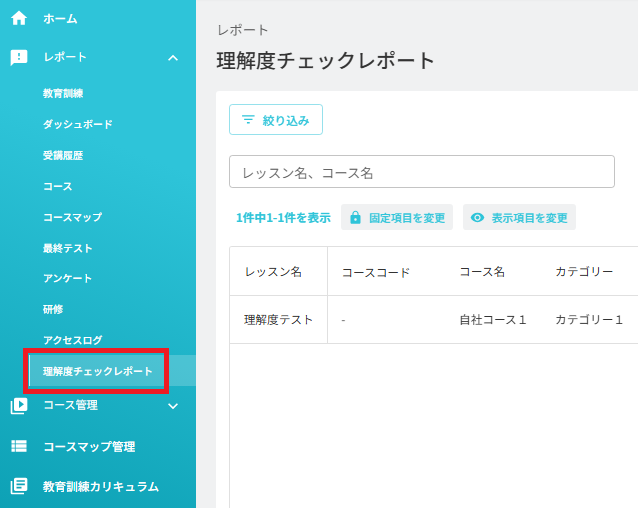
Task: Click the 理解度テスト lesson cell
Action: [x=278, y=320]
